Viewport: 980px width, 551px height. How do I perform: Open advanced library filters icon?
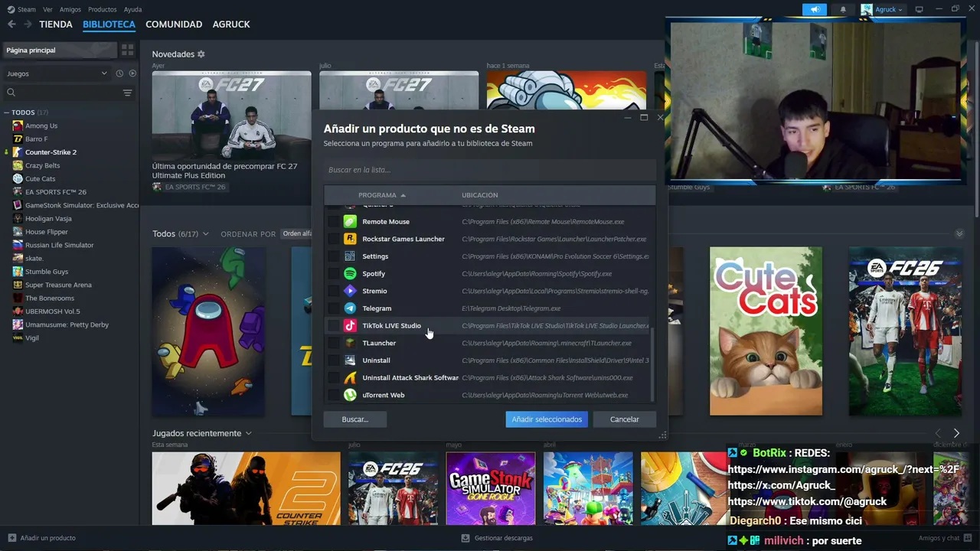pos(127,93)
